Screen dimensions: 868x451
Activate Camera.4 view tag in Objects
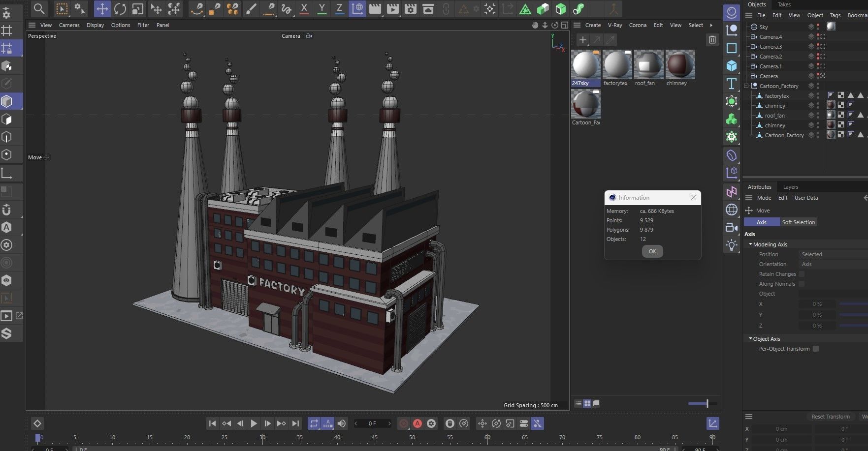(x=822, y=36)
